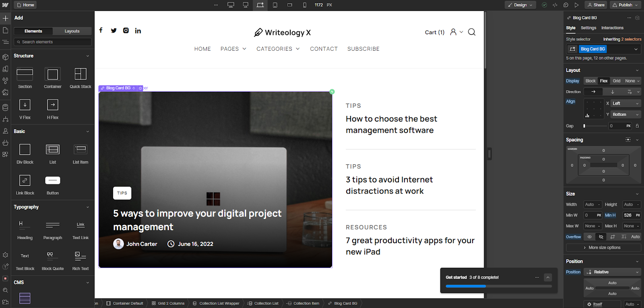Click the Home page button
Image resolution: width=644 pixels, height=308 pixels.
point(25,5)
